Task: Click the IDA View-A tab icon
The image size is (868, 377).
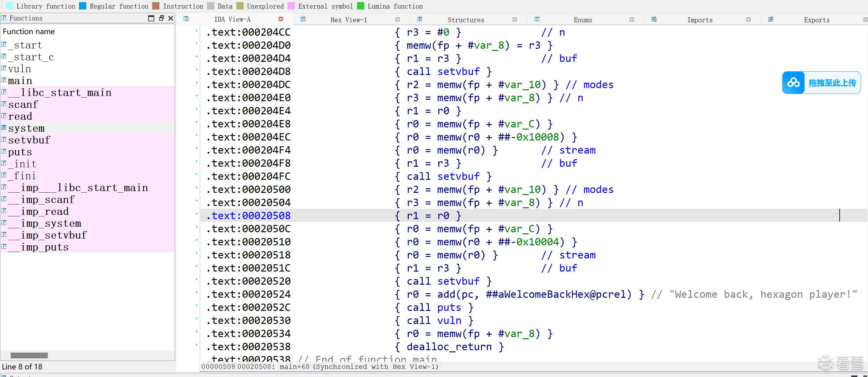Action: point(186,19)
